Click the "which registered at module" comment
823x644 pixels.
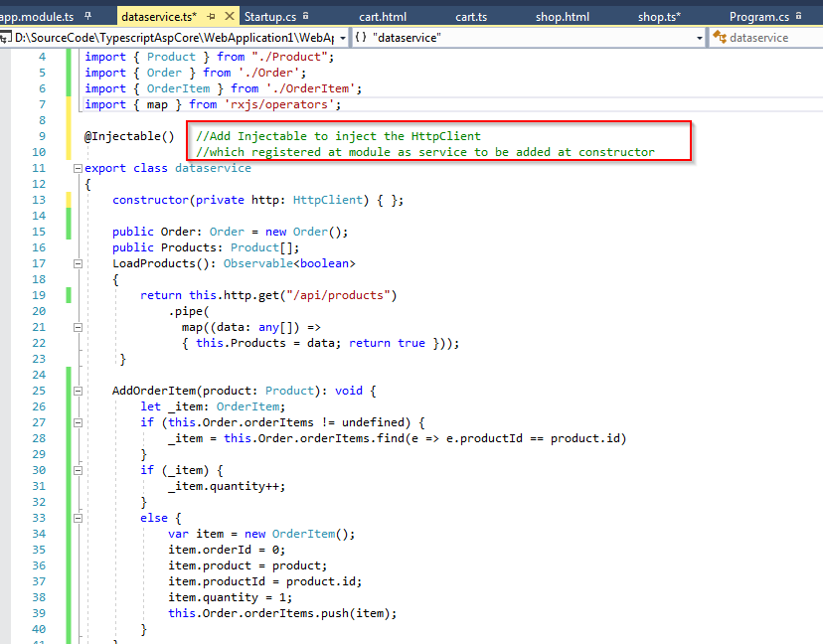tap(425, 152)
